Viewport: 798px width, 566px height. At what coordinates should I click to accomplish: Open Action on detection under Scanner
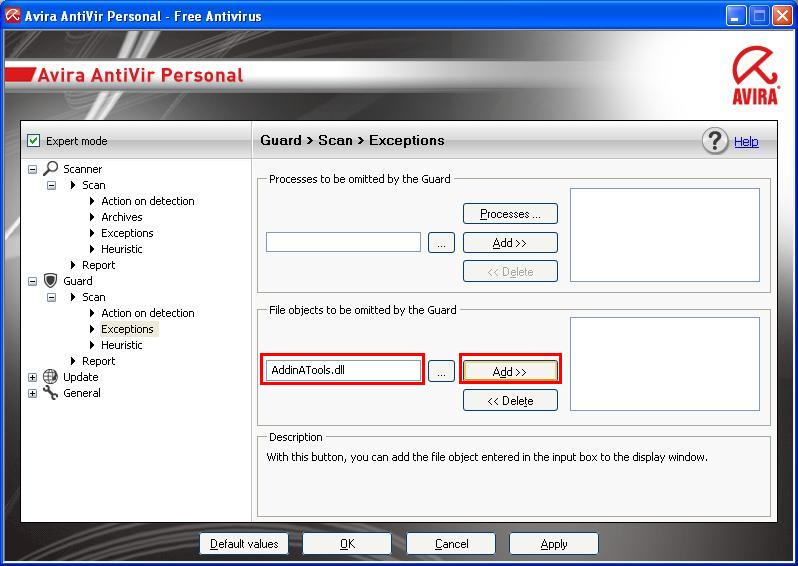point(148,201)
